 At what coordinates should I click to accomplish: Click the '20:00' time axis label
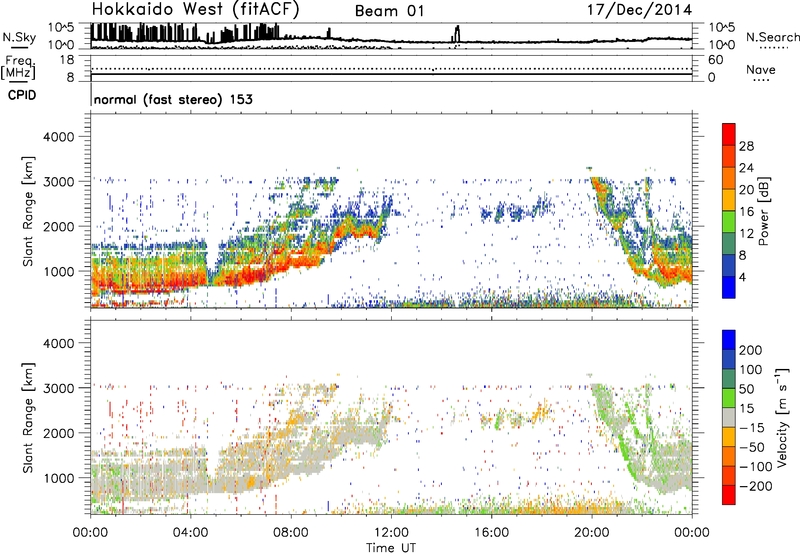tap(592, 532)
